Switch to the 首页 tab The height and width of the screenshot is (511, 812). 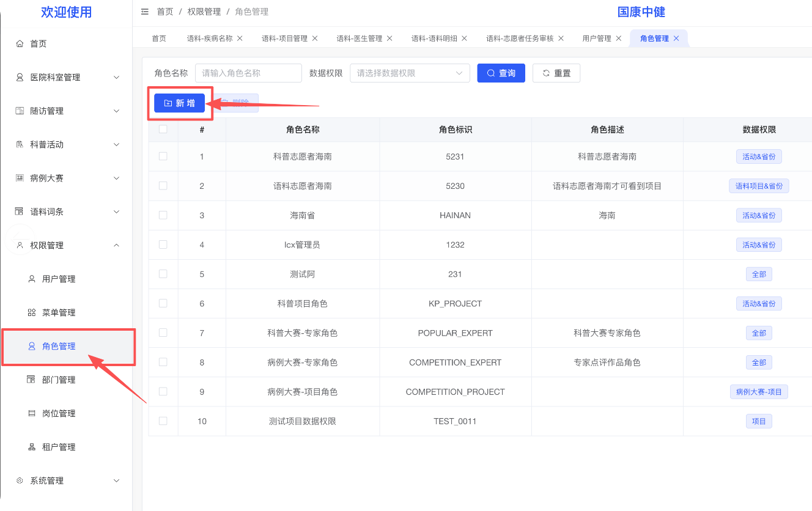(x=159, y=39)
